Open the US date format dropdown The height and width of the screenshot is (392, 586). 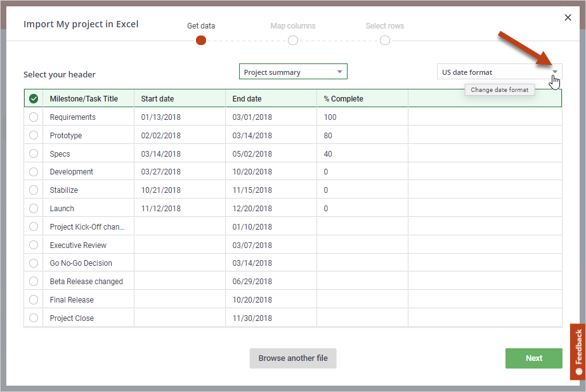(499, 72)
